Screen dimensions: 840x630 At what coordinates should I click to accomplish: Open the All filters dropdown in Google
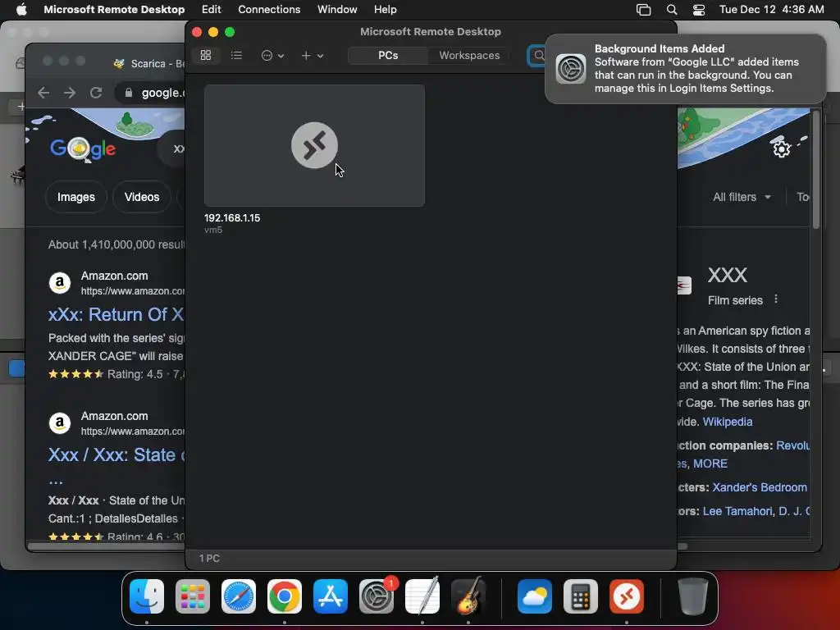click(742, 197)
